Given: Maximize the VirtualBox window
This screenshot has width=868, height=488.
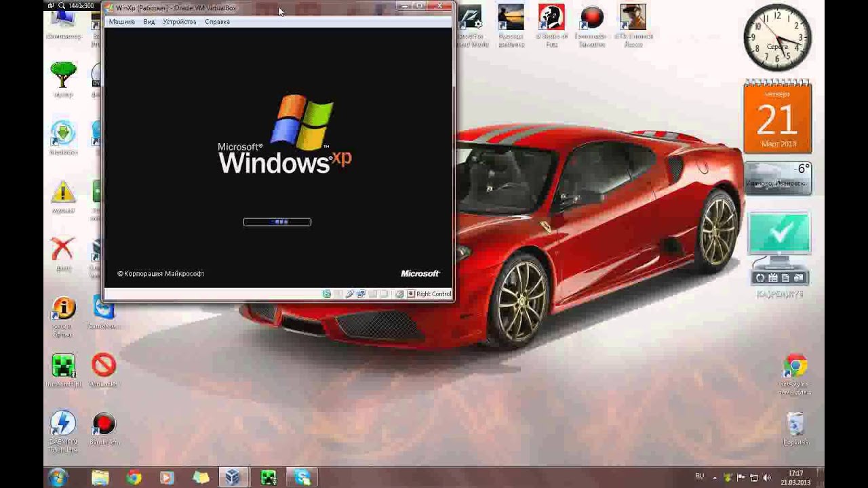Looking at the screenshot, I should pyautogui.click(x=420, y=7).
